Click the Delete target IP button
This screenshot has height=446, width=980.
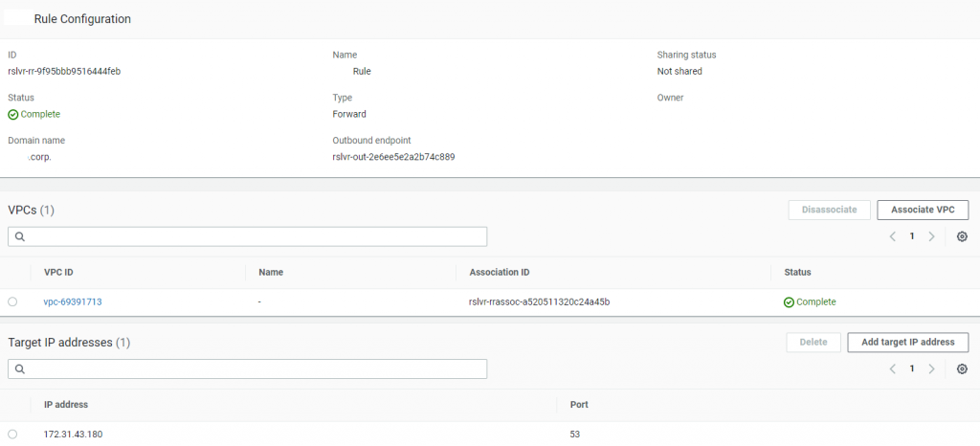click(x=813, y=342)
